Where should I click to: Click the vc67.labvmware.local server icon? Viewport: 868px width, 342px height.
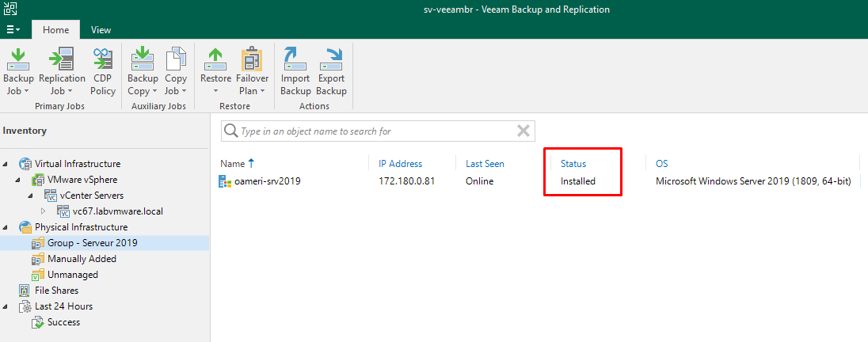63,211
